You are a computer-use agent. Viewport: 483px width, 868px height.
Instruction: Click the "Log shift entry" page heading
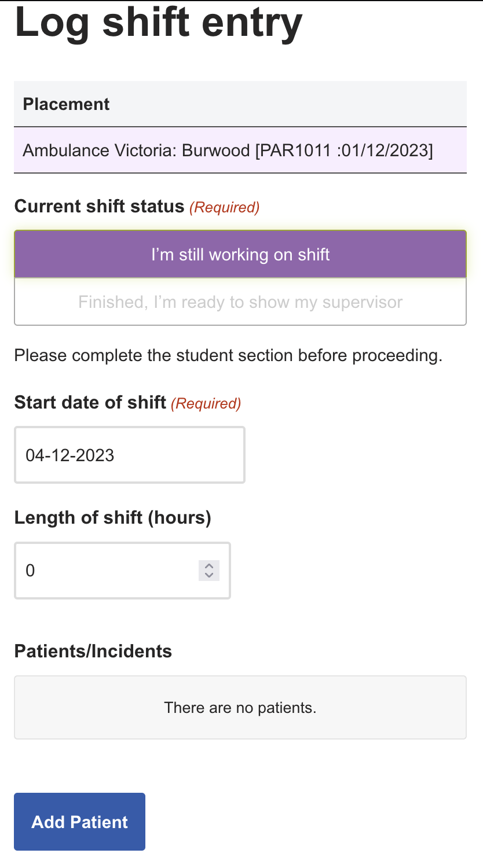click(158, 23)
